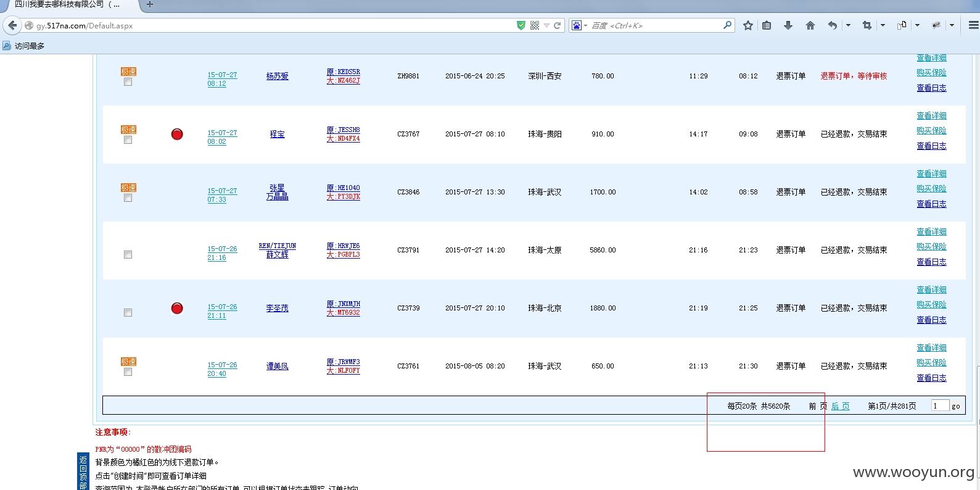
Task: Open 查看日志 for ZH9881 order
Action: pyautogui.click(x=931, y=88)
